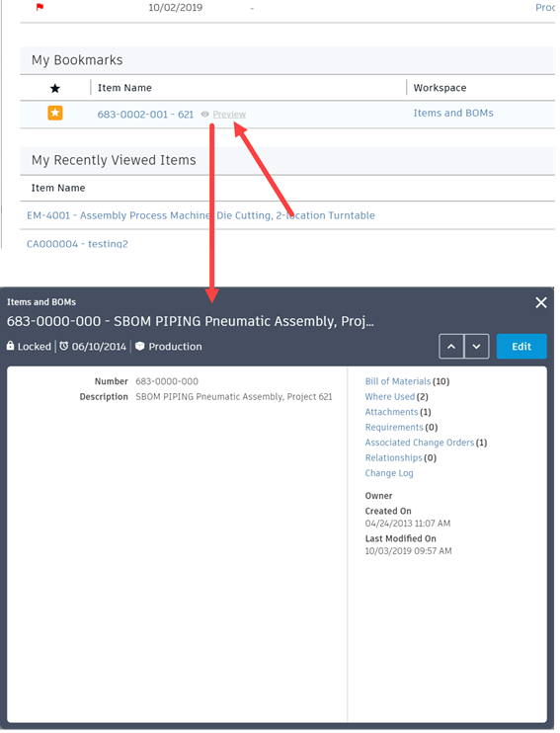Open the Items and BOMs workspace link

point(453,114)
